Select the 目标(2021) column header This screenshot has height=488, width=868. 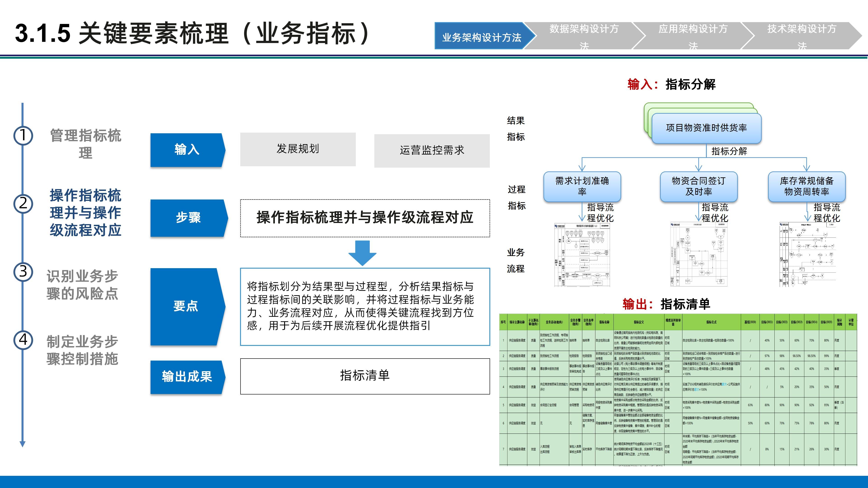(x=767, y=322)
